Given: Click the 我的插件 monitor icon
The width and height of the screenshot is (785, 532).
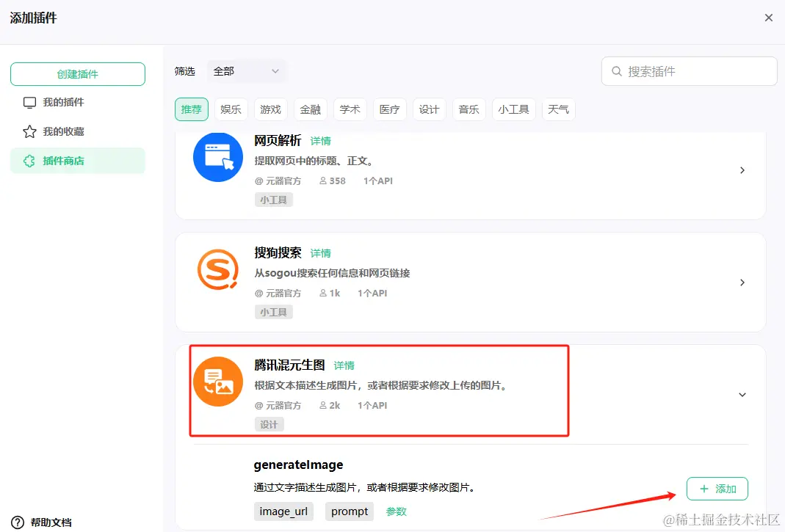Looking at the screenshot, I should click(x=29, y=103).
